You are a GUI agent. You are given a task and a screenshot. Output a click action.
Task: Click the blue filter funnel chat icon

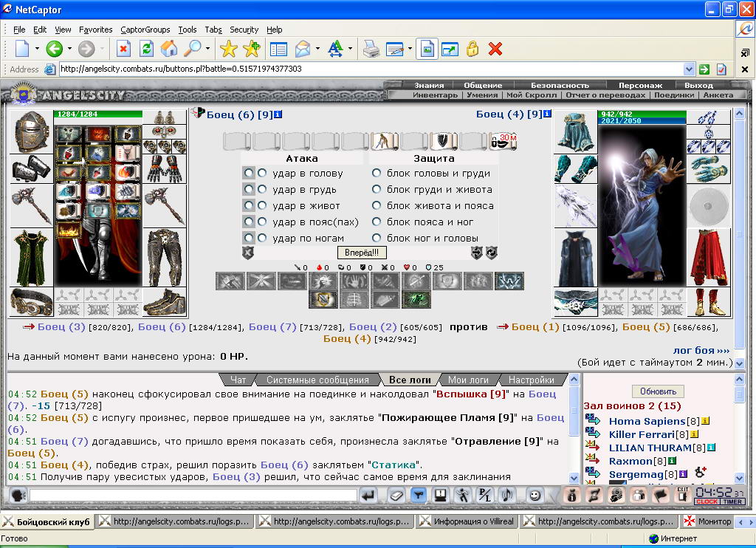tap(419, 496)
